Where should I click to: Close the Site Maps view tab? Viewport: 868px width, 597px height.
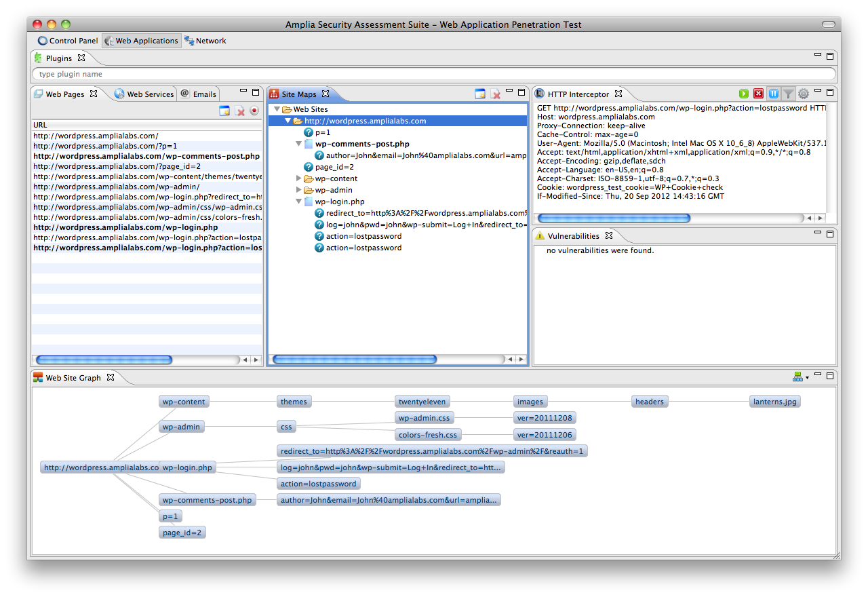click(x=325, y=94)
